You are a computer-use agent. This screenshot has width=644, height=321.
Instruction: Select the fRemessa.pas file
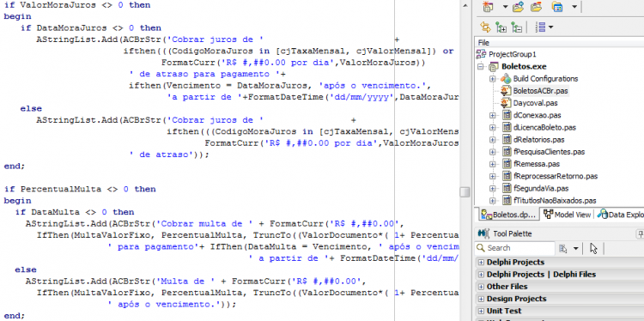tap(537, 164)
